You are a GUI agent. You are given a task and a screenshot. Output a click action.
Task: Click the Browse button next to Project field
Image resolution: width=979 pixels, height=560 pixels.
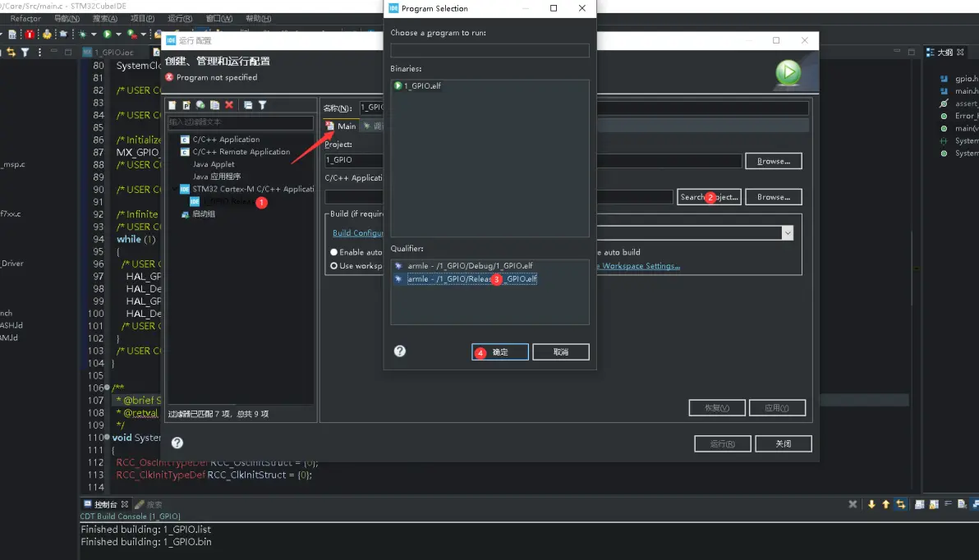pos(774,161)
